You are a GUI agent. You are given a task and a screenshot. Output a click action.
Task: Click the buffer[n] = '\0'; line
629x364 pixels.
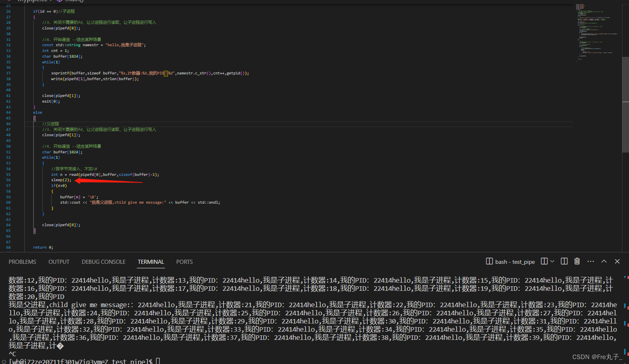coord(79,197)
